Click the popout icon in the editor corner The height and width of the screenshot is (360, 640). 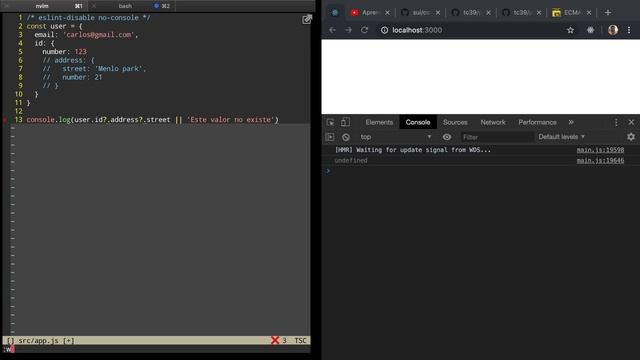coord(307,19)
